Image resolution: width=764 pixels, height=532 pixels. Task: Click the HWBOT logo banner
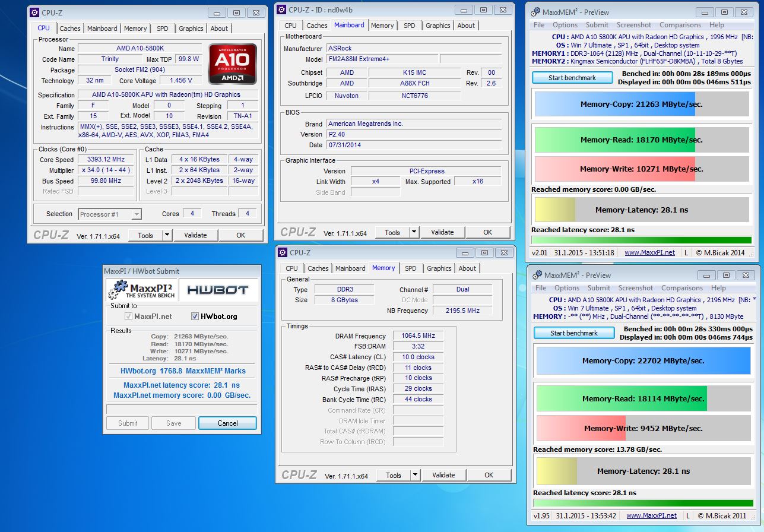point(218,290)
